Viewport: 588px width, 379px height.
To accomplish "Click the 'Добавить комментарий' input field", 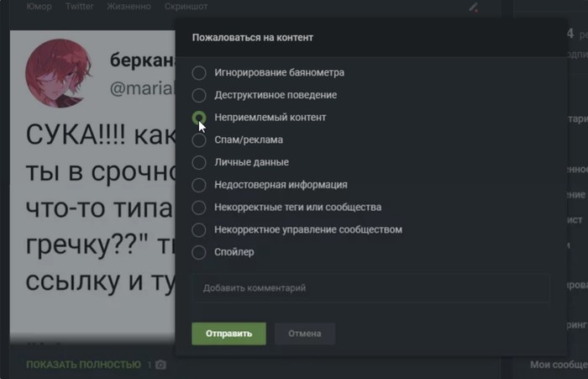I will 370,287.
